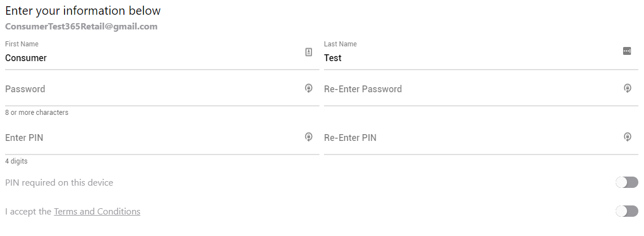The width and height of the screenshot is (644, 236).
Task: Toggle on accepting the Terms and Conditions
Action: 626,211
